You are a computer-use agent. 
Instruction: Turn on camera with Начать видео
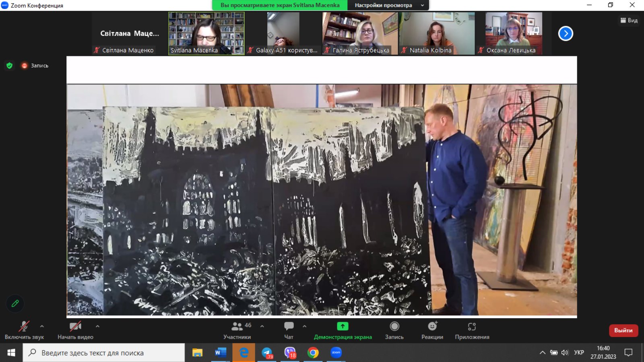tap(75, 330)
